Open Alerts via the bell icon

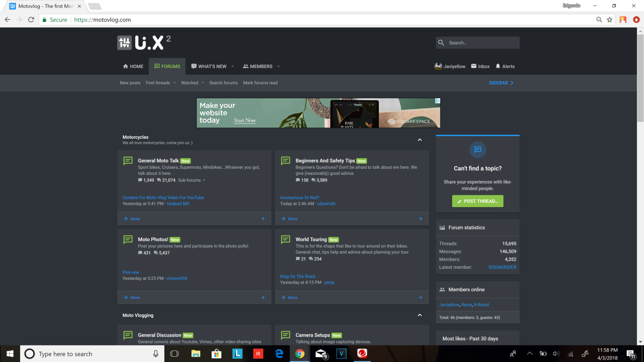point(498,66)
